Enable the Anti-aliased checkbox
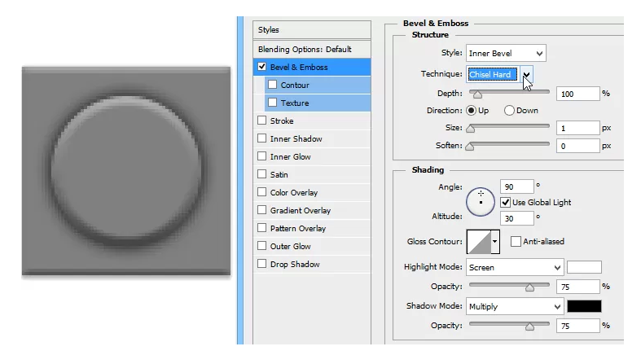This screenshot has width=641, height=364. tap(516, 242)
